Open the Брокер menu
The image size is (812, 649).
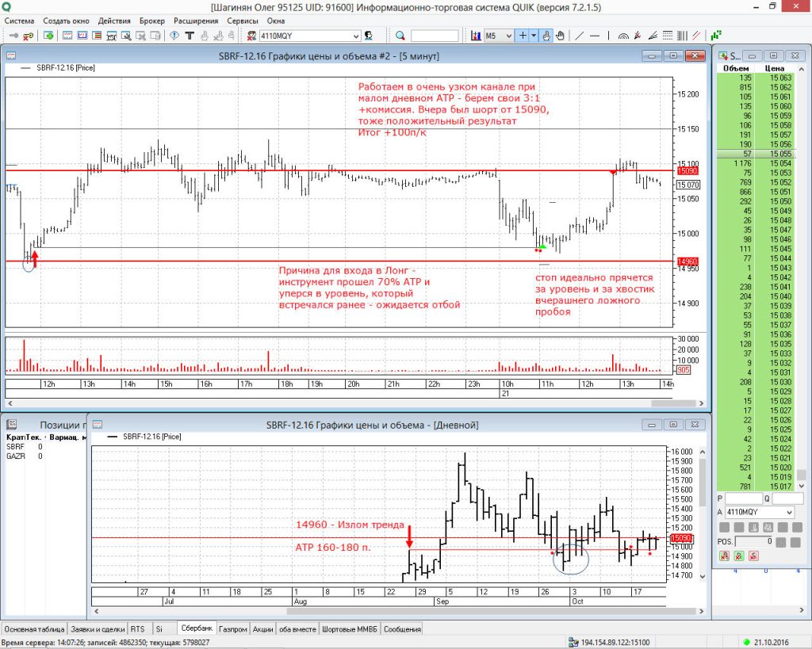point(151,21)
